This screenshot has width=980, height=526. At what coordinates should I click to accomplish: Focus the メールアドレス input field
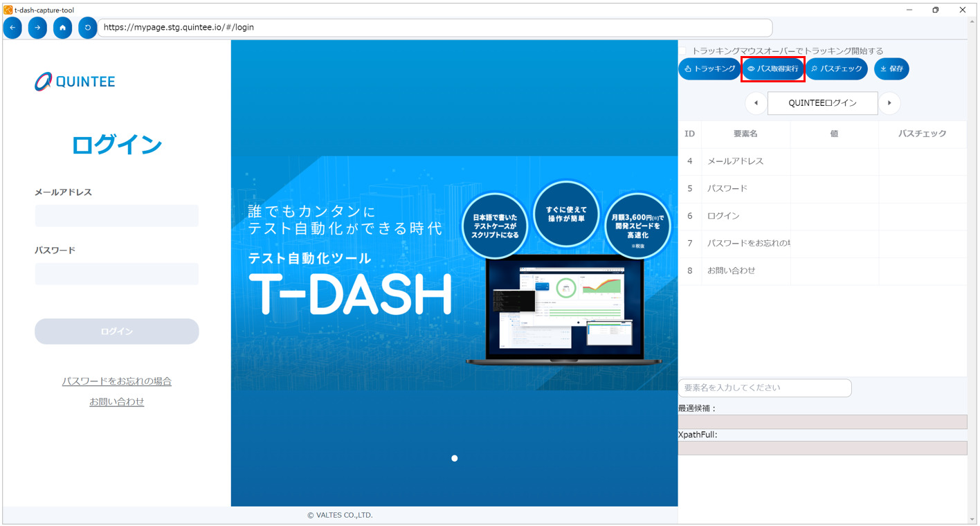[x=117, y=216]
